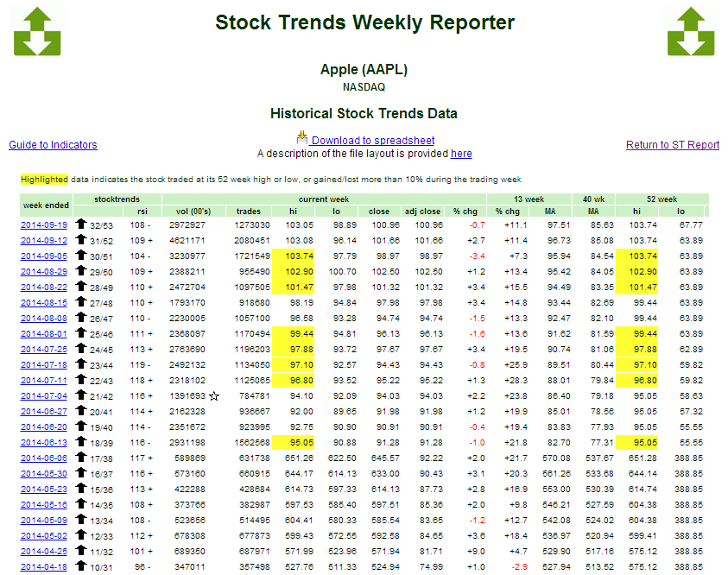Click the yellow 'Highlighted' legend word

(x=44, y=179)
